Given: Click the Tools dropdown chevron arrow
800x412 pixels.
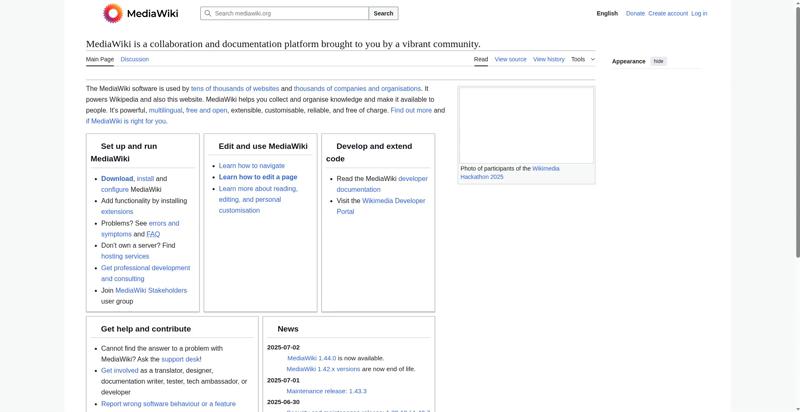Looking at the screenshot, I should coord(592,59).
